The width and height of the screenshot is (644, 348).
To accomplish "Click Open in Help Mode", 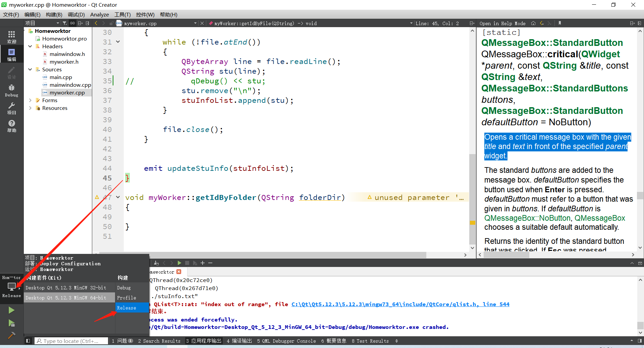I will click(502, 23).
